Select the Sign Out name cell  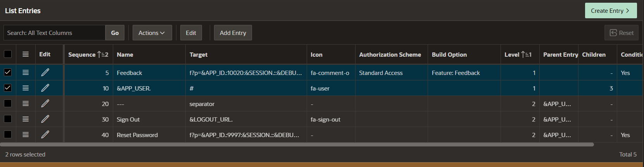(x=149, y=119)
